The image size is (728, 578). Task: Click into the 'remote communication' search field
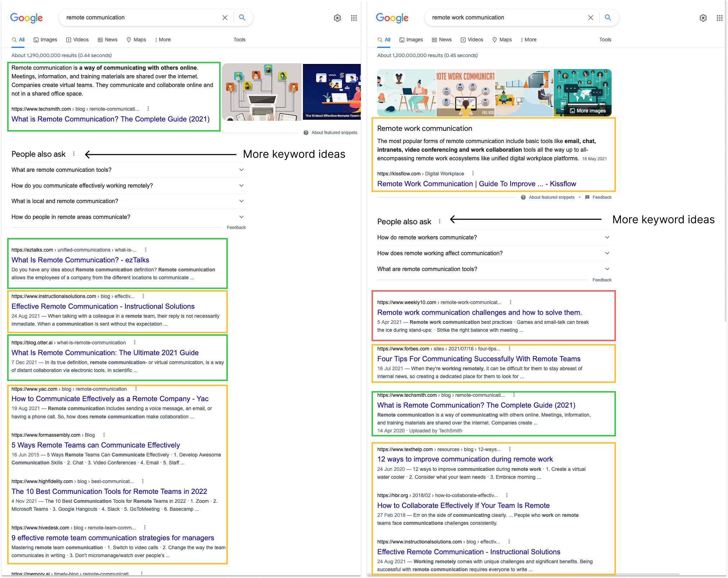(140, 18)
